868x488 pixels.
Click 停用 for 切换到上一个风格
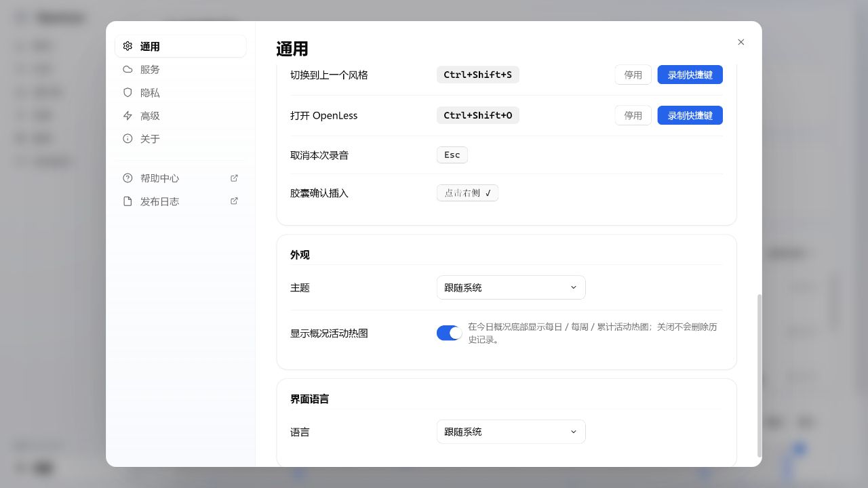pos(633,75)
